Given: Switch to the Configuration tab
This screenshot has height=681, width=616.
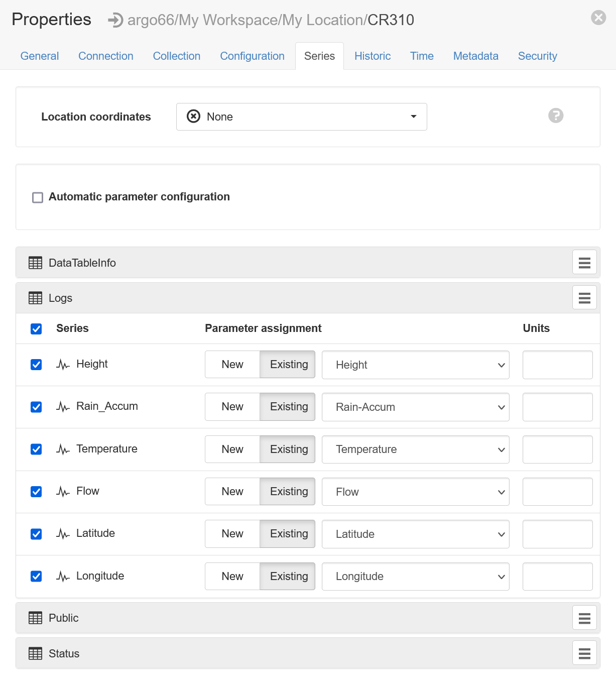Looking at the screenshot, I should [253, 56].
